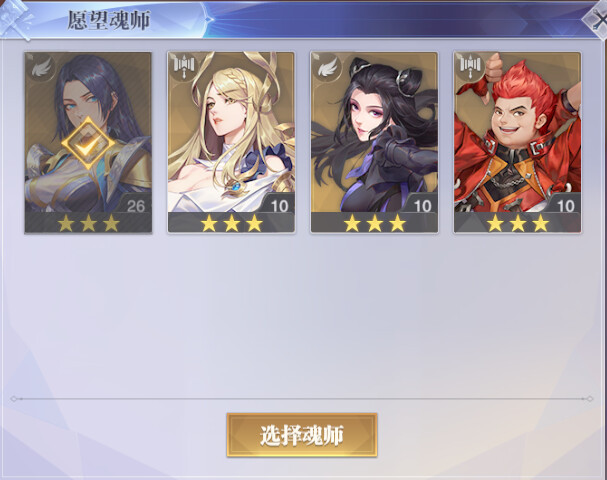Viewport: 607px width, 480px height.
Task: Click stars under the black-haired character card
Action: 375,223
